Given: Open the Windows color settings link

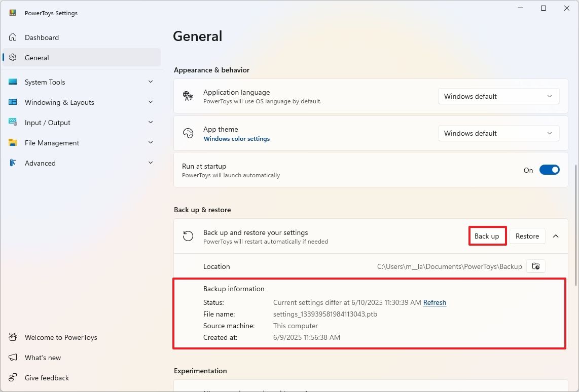Looking at the screenshot, I should pyautogui.click(x=236, y=138).
